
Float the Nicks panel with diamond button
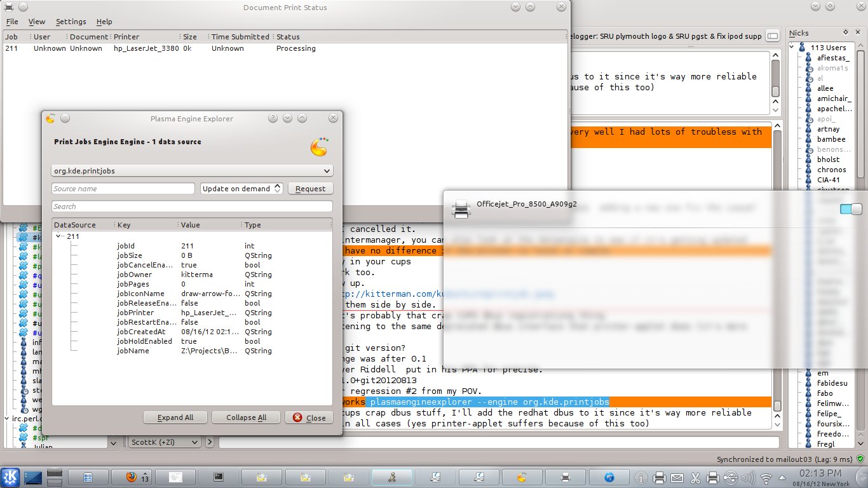coord(846,32)
